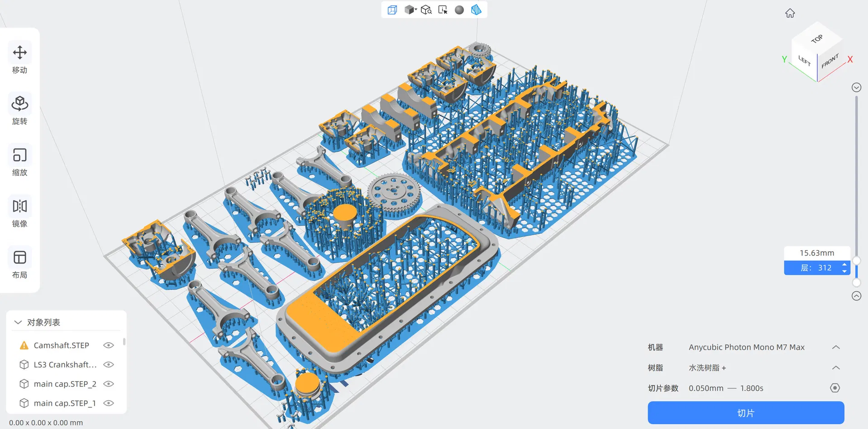The height and width of the screenshot is (429, 868).
Task: Collapse the 对象列表 object list panel
Action: click(x=18, y=322)
